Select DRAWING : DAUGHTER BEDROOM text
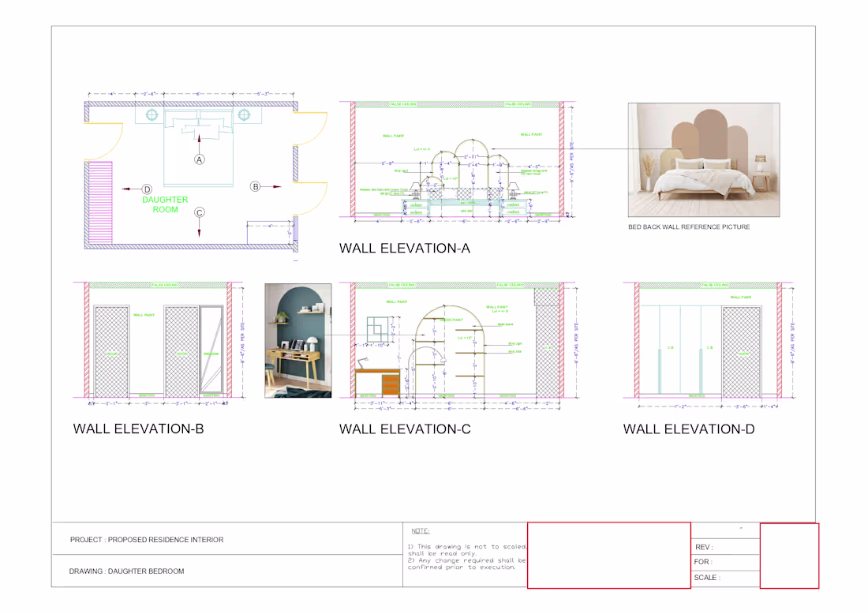The image size is (868, 614). point(126,571)
